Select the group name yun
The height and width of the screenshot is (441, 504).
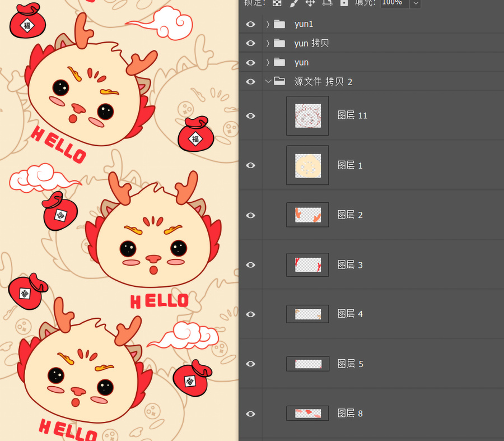(x=301, y=62)
